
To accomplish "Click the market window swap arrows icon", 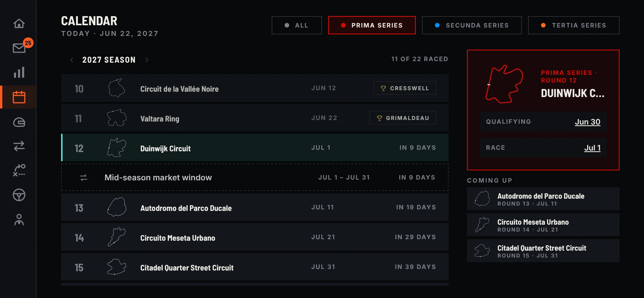I will (x=84, y=178).
